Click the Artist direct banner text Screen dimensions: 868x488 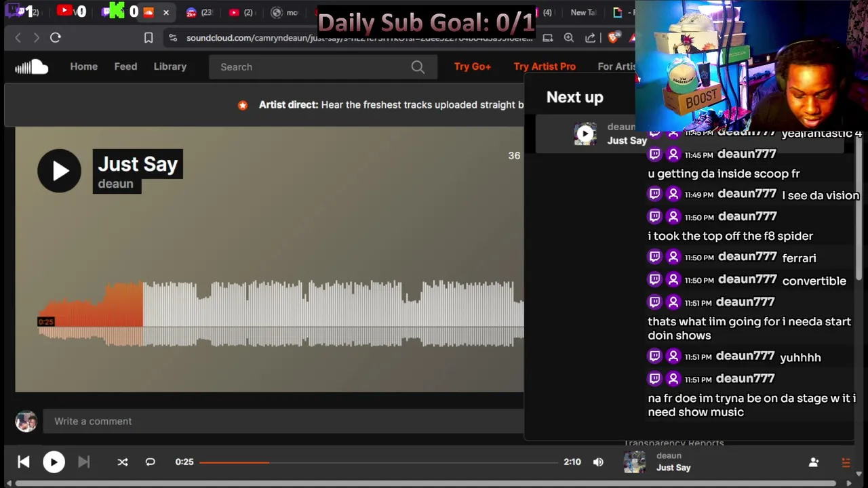click(x=391, y=105)
